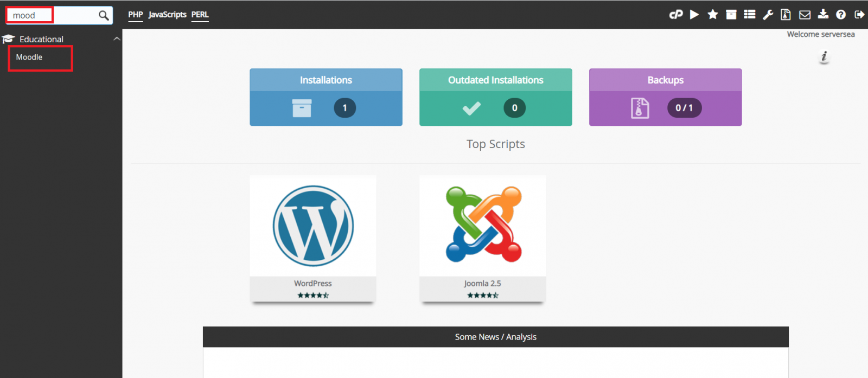Click the 'Welcome serversea' text

tap(821, 34)
